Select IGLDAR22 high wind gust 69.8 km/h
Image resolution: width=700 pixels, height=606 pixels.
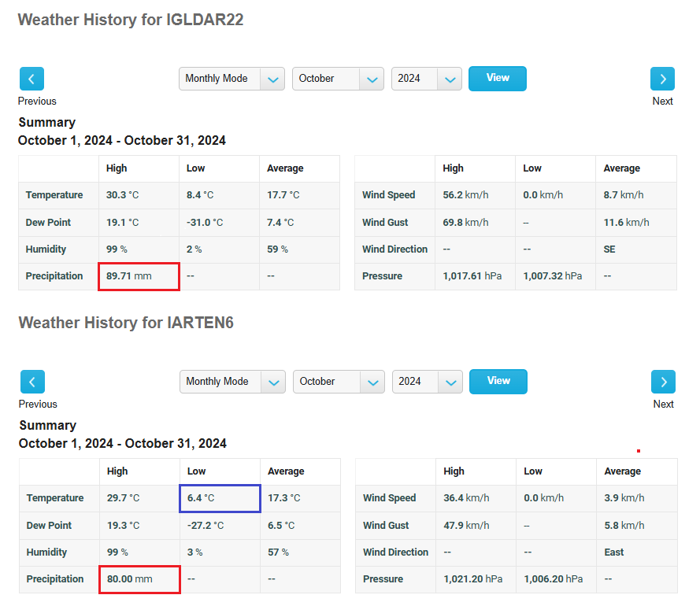(x=465, y=222)
